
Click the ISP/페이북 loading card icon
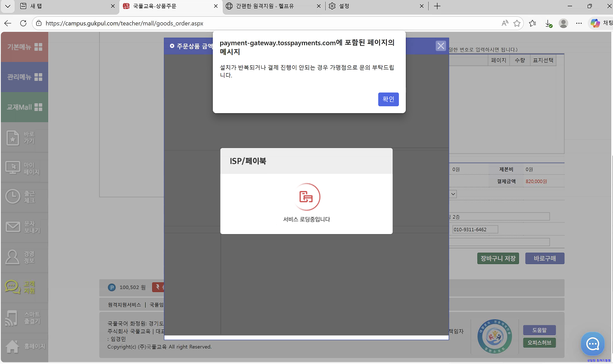[x=307, y=197]
